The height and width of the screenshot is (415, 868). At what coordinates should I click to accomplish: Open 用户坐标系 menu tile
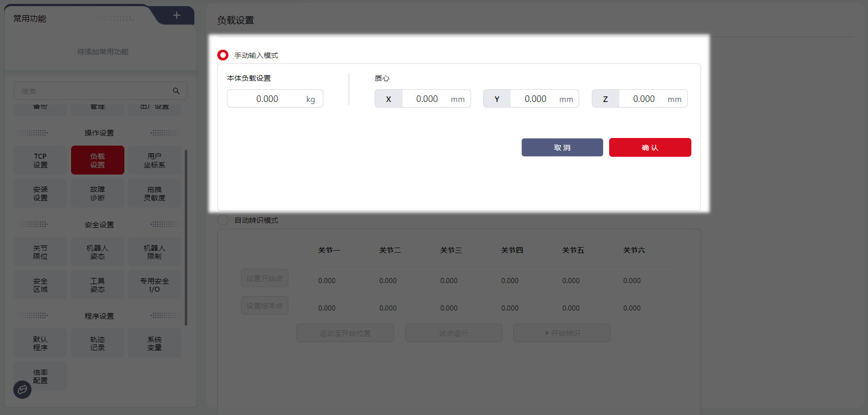point(154,160)
